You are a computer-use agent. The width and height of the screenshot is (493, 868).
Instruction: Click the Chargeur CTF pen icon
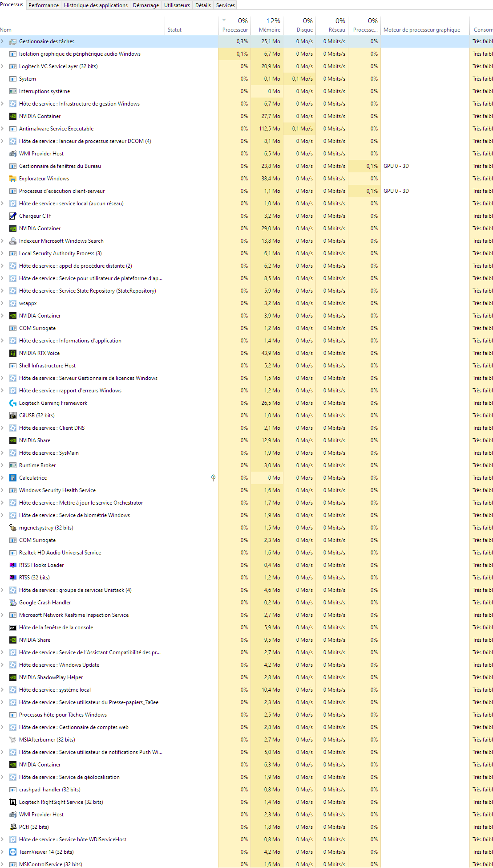(x=13, y=216)
